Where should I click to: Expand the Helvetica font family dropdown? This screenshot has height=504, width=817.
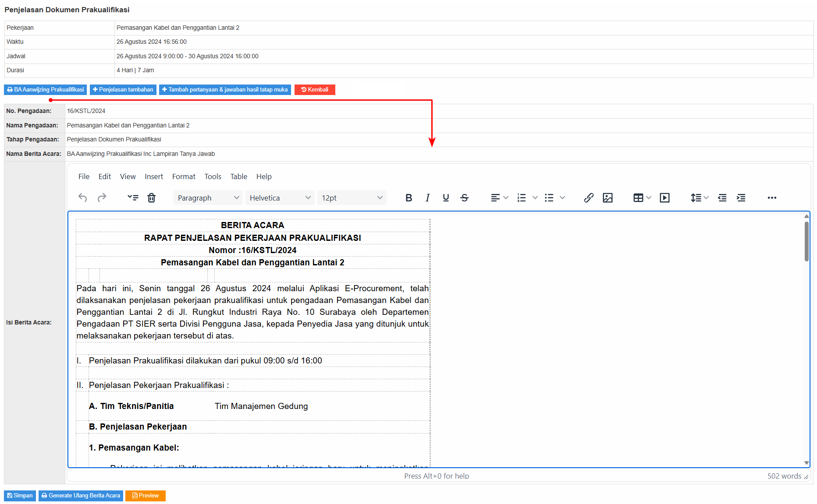(x=280, y=198)
